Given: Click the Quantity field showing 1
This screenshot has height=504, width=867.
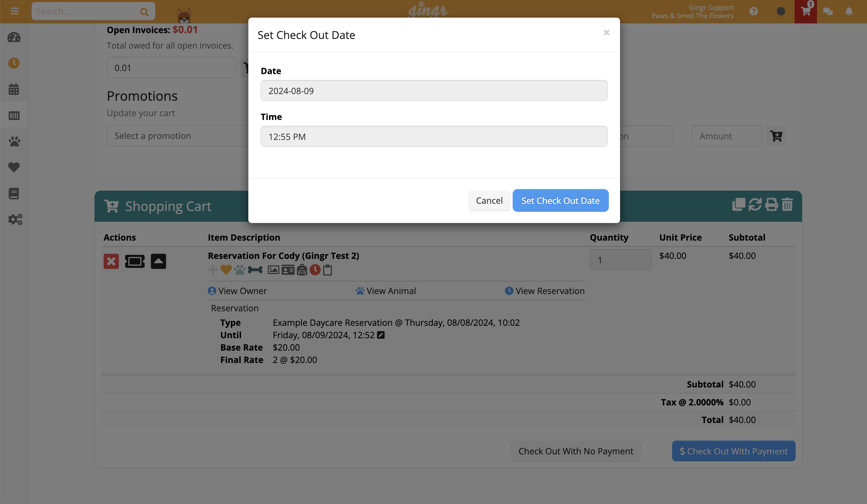Looking at the screenshot, I should (x=620, y=260).
